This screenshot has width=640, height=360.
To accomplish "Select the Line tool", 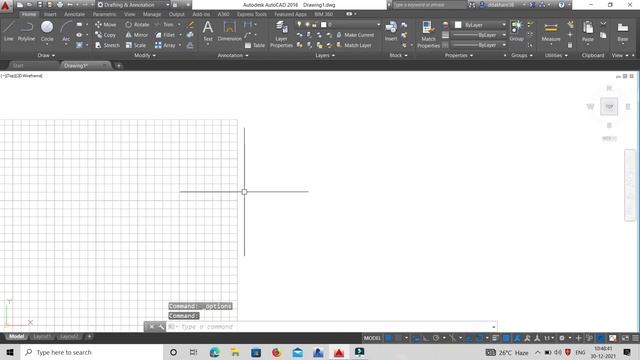I will (9, 31).
